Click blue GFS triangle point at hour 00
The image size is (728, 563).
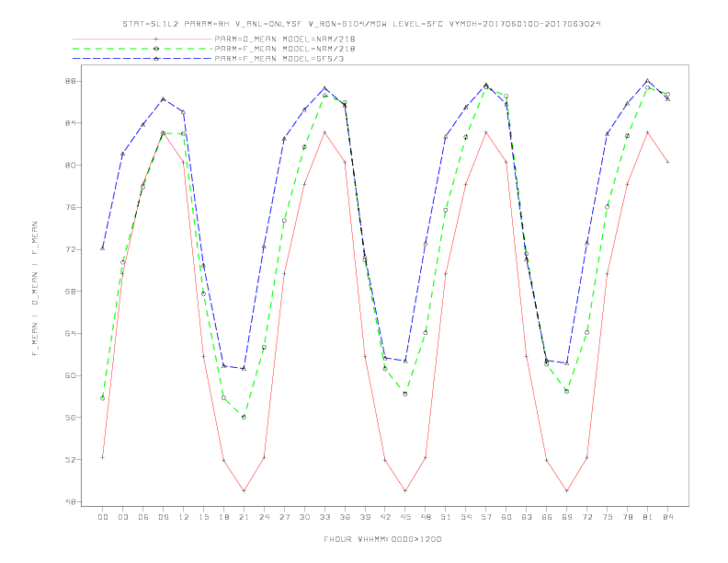(x=103, y=248)
